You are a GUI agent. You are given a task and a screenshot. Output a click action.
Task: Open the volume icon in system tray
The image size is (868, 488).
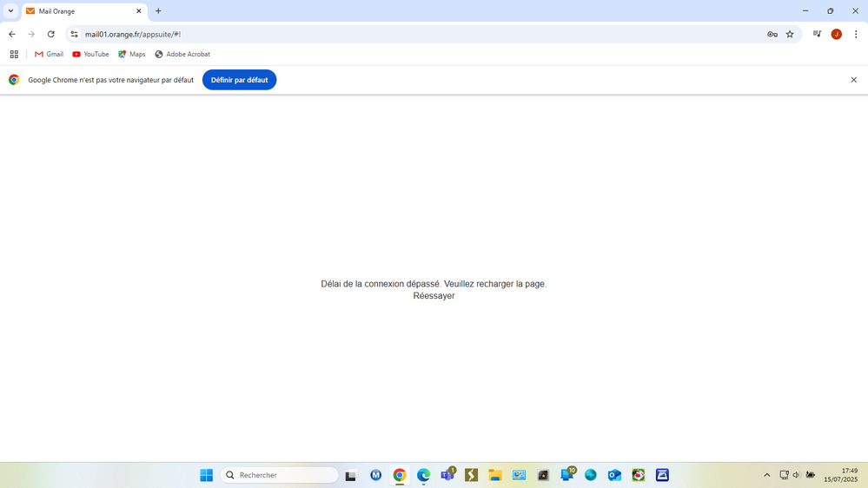[x=797, y=475]
